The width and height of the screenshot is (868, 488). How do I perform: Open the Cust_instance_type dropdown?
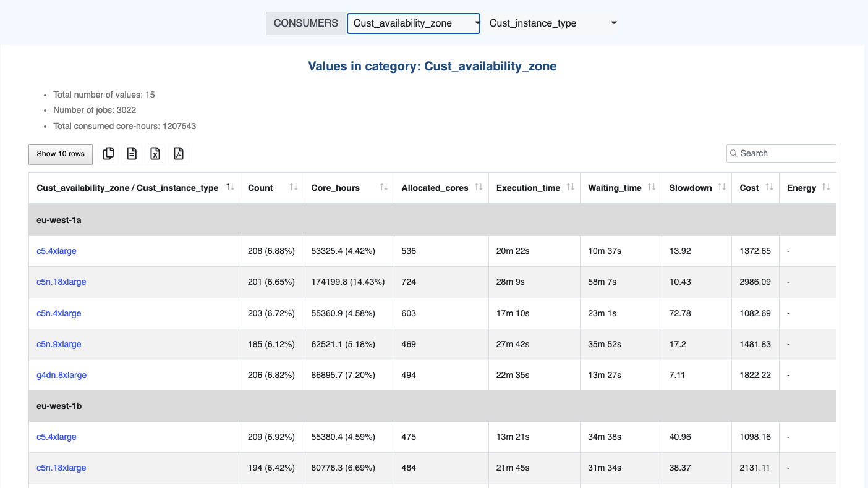[x=552, y=23]
